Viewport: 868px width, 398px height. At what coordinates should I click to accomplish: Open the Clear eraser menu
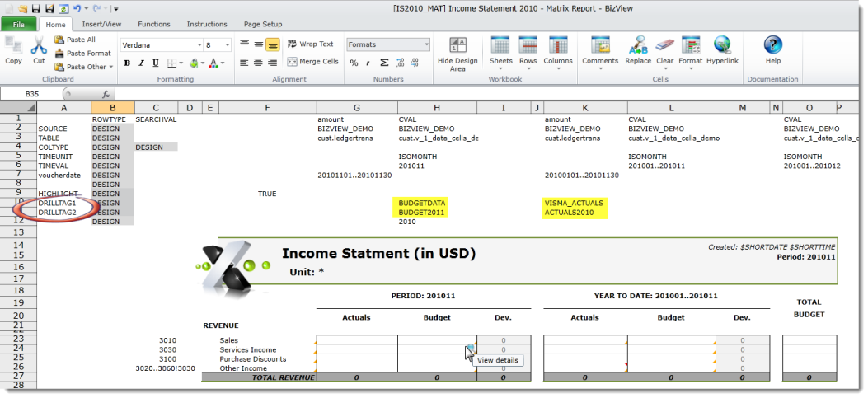click(x=665, y=54)
